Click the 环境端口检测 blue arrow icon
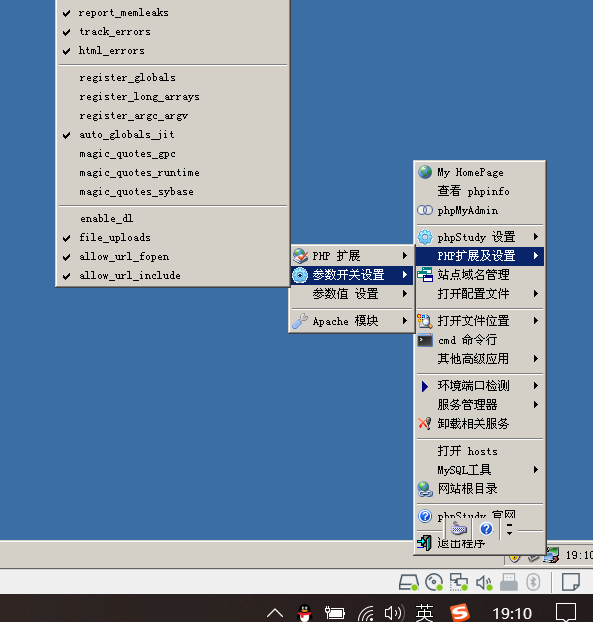Screen dimensions: 593x622 pyautogui.click(x=425, y=386)
